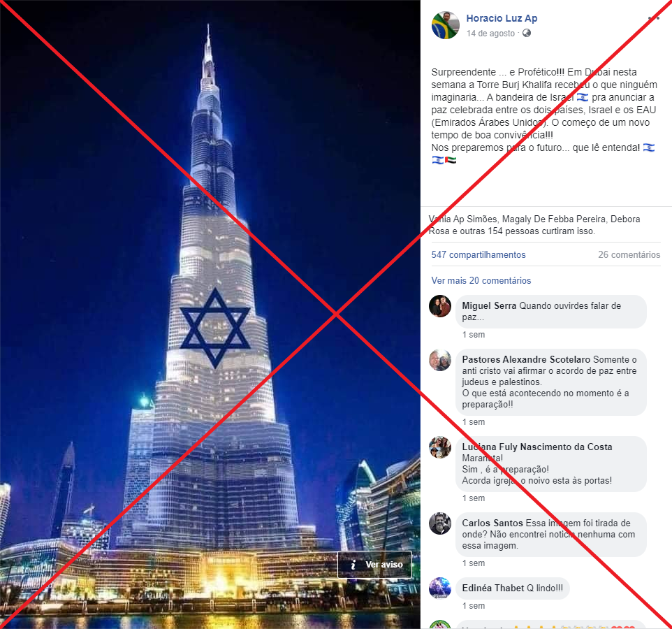Open Horacio Luz Ap profile picture

[x=445, y=25]
